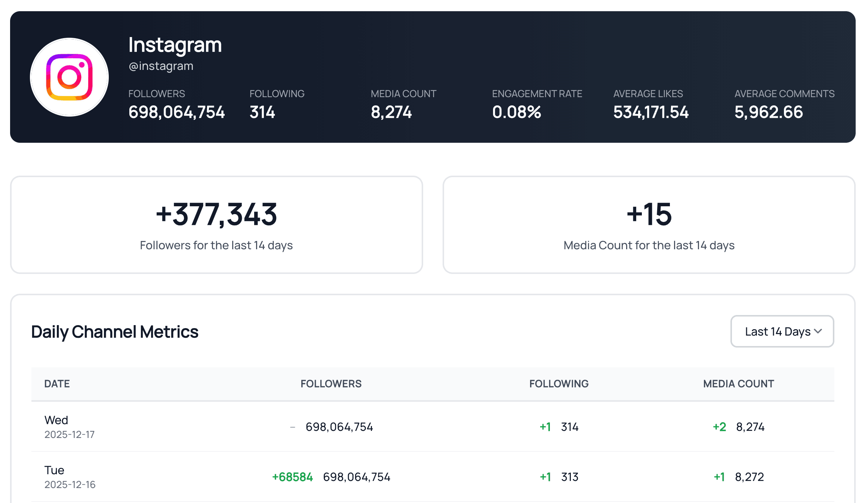
Task: Click the +2 media count change on Wednesday
Action: tap(719, 427)
